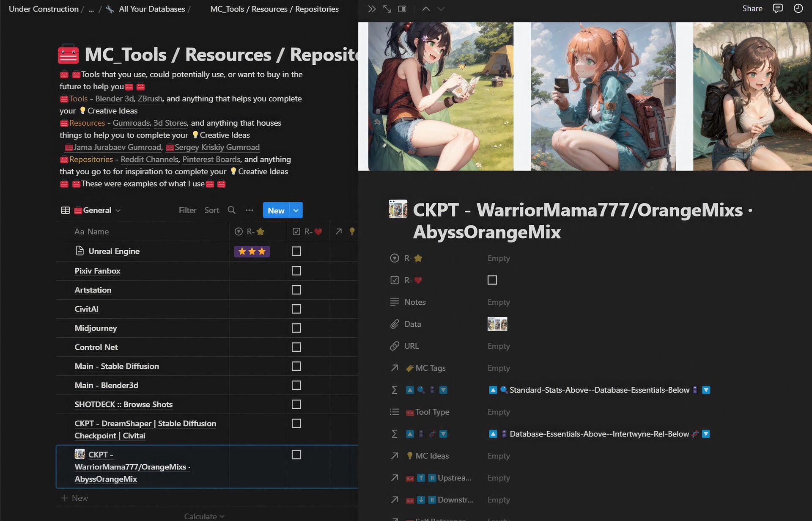
Task: Click the table view icon beside General
Action: tap(65, 210)
